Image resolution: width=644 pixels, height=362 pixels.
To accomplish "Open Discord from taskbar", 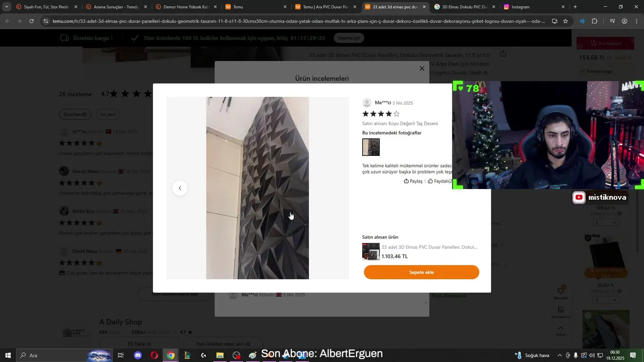I will pos(138,355).
